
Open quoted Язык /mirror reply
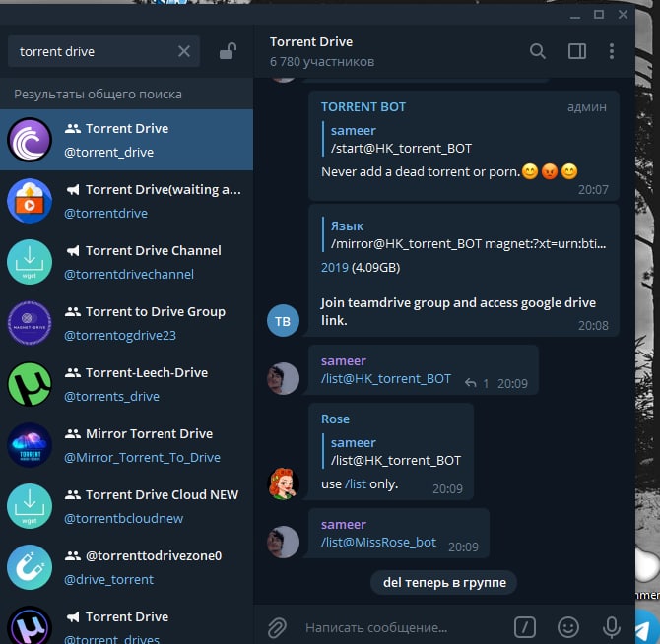click(x=464, y=234)
